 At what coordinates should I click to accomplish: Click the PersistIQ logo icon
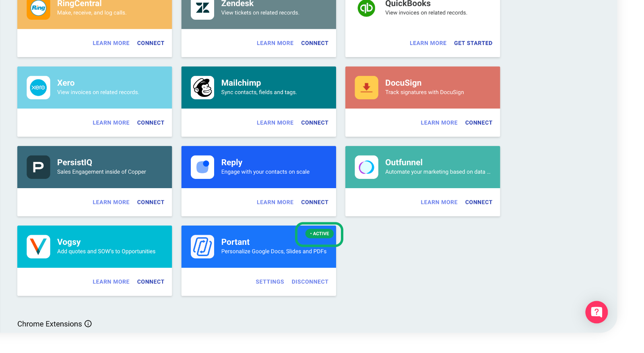38,167
